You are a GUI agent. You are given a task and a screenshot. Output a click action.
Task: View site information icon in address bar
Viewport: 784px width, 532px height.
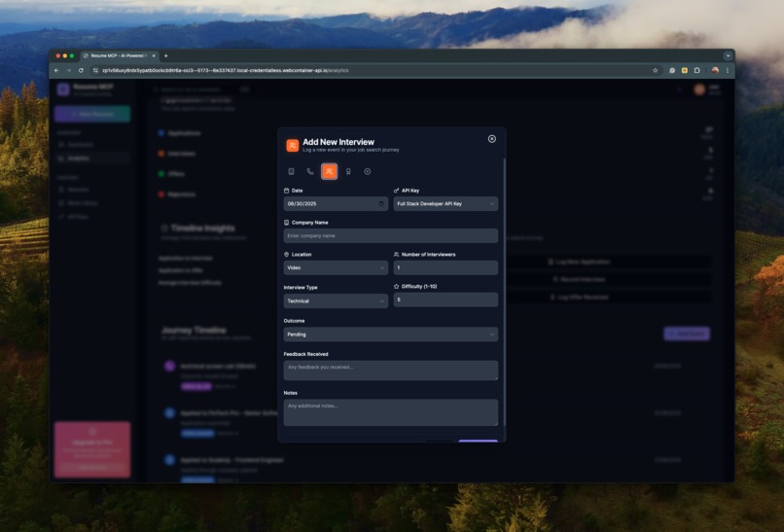[x=95, y=70]
